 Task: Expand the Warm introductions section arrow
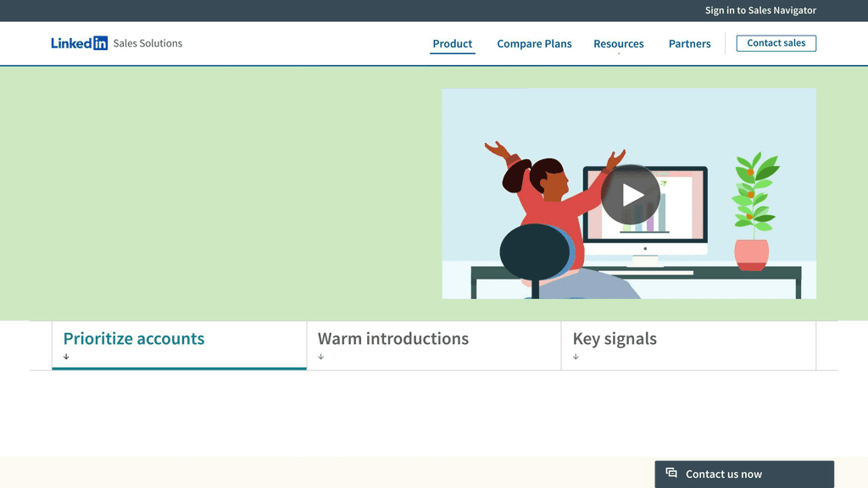321,357
